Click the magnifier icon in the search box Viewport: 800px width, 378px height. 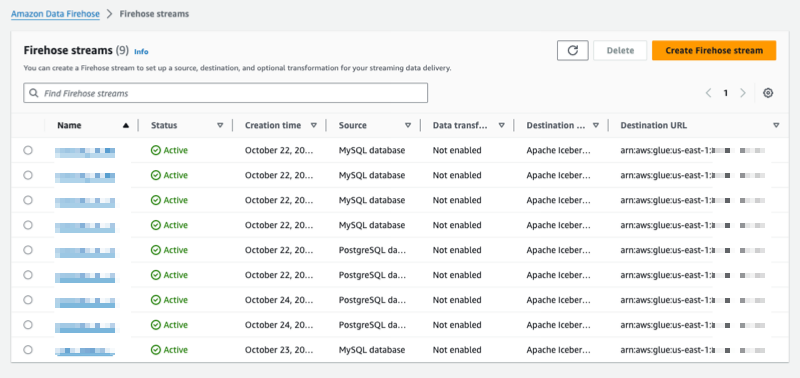coord(34,93)
